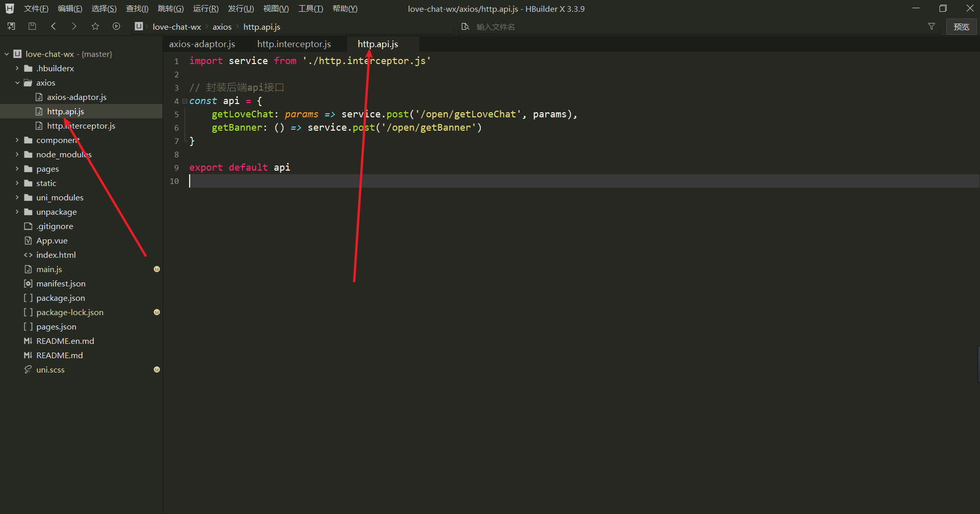
Task: Open the 运行(R) menu
Action: click(206, 9)
